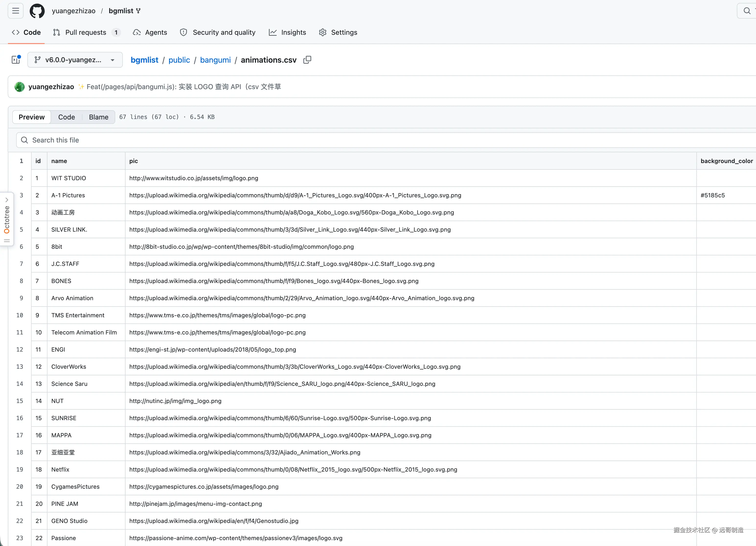The image size is (756, 546).
Task: Select the Preview file view
Action: [32, 117]
